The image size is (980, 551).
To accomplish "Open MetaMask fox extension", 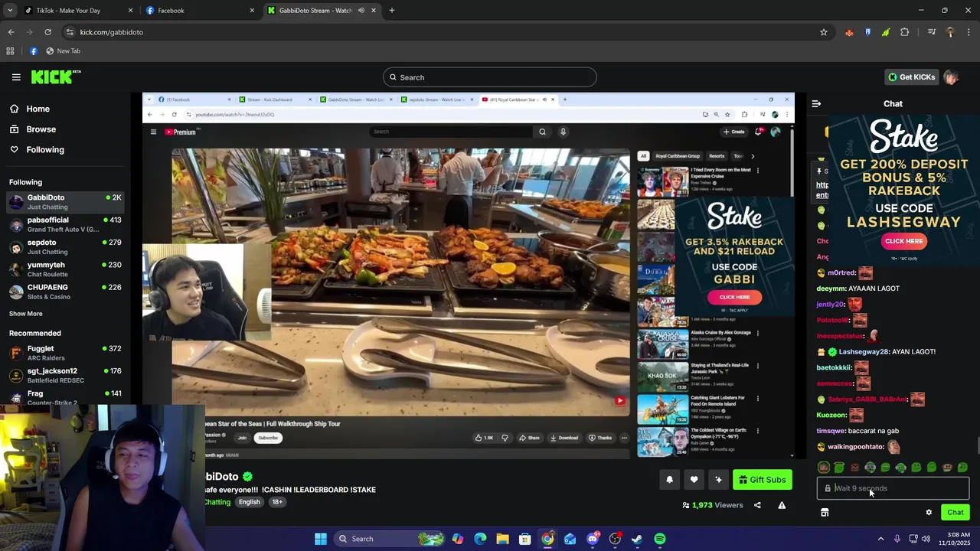I will [x=849, y=32].
